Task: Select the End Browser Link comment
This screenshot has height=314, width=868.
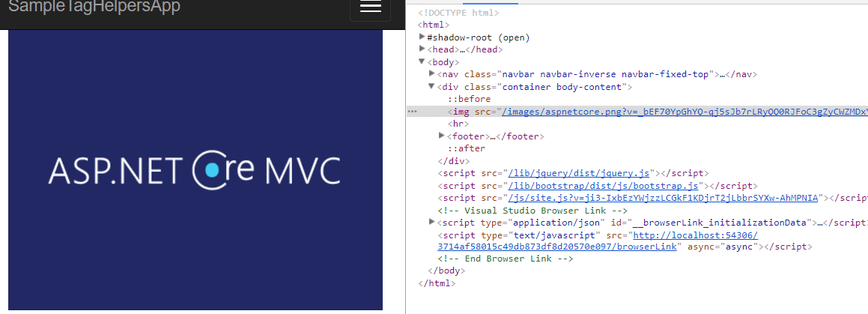Action: tap(506, 259)
